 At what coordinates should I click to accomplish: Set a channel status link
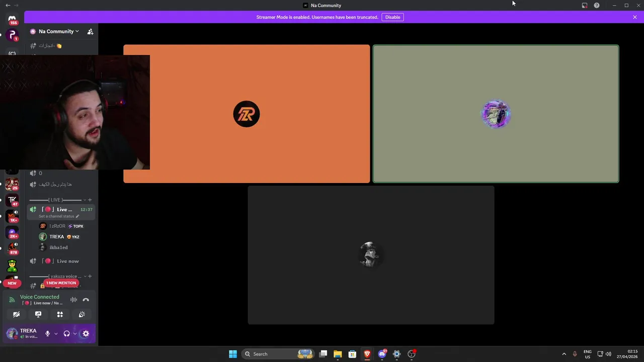coord(59,216)
